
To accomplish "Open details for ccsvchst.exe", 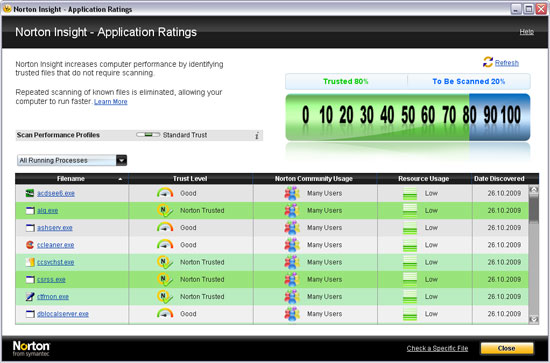I will (55, 262).
